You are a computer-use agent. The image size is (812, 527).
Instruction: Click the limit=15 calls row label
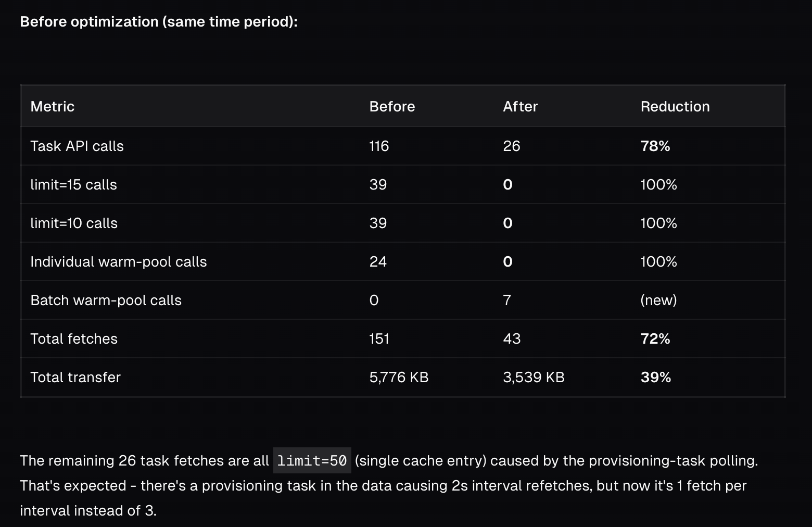click(x=73, y=185)
